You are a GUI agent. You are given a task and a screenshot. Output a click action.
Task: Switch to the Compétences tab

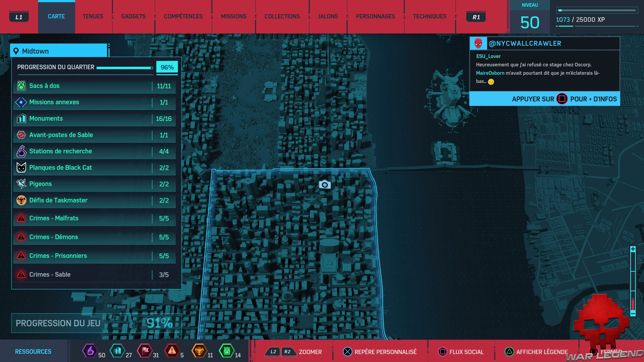(x=183, y=16)
